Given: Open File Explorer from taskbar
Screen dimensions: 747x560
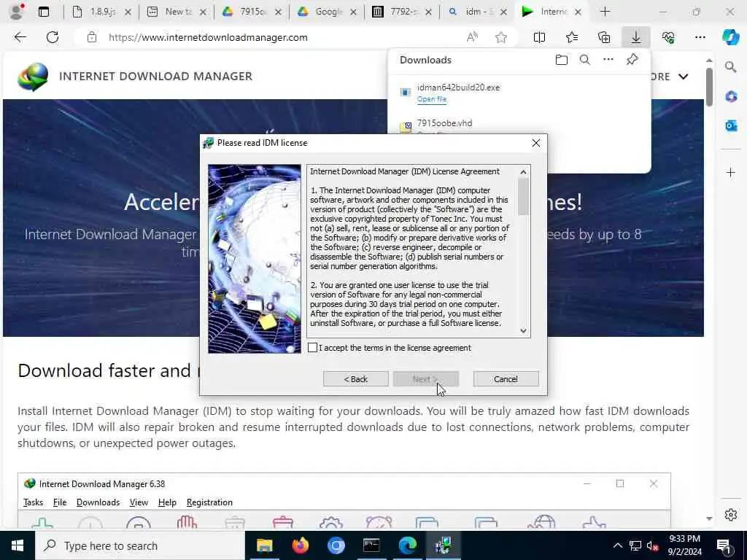Looking at the screenshot, I should [264, 545].
